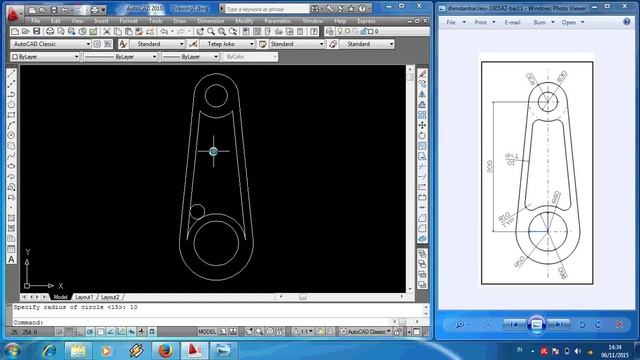The width and height of the screenshot is (640, 360).
Task: Select the Explode modify tool
Action: click(422, 239)
